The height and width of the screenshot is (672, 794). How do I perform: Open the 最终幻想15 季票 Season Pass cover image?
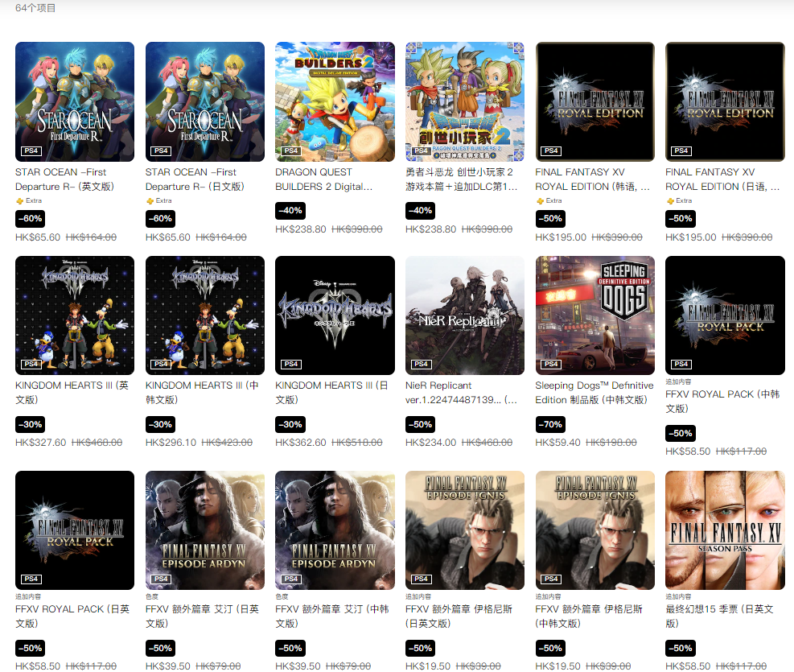(725, 530)
